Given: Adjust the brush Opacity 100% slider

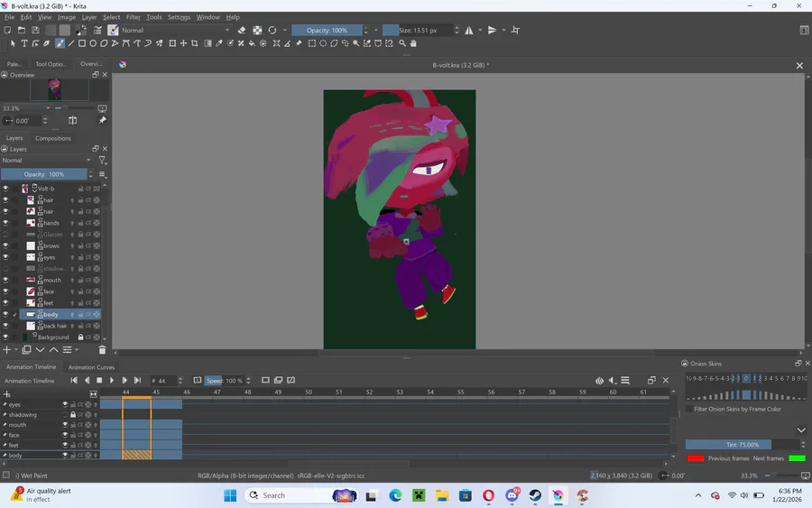Looking at the screenshot, I should coord(327,30).
